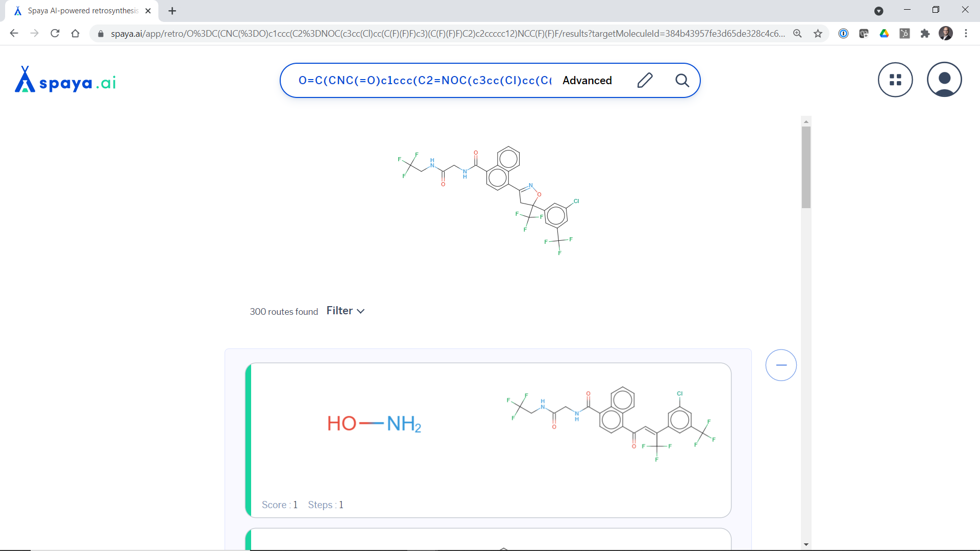Select the Spaya AI-powered retrosynthesis tab
Image resolution: width=980 pixels, height=551 pixels.
tap(83, 11)
